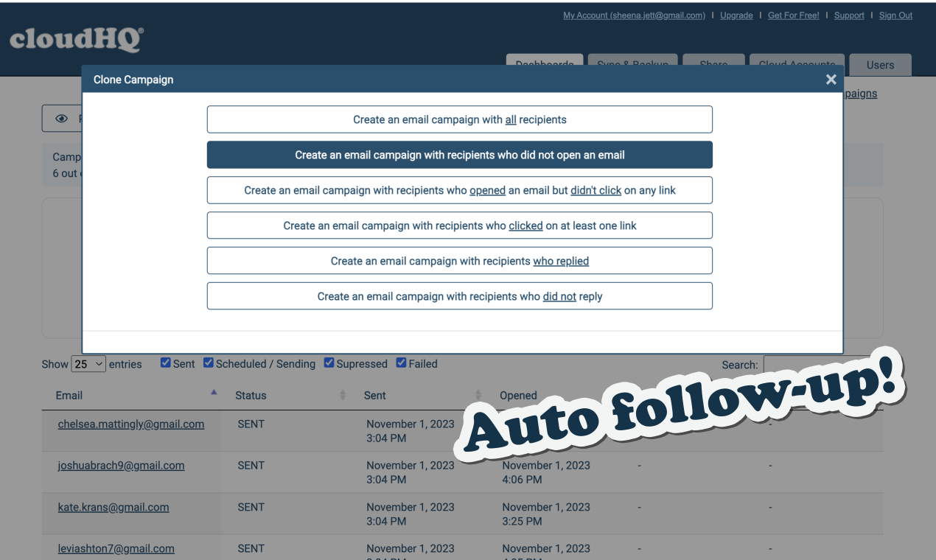Open the Sync & Backup tab
The image size is (936, 560).
[x=632, y=60]
